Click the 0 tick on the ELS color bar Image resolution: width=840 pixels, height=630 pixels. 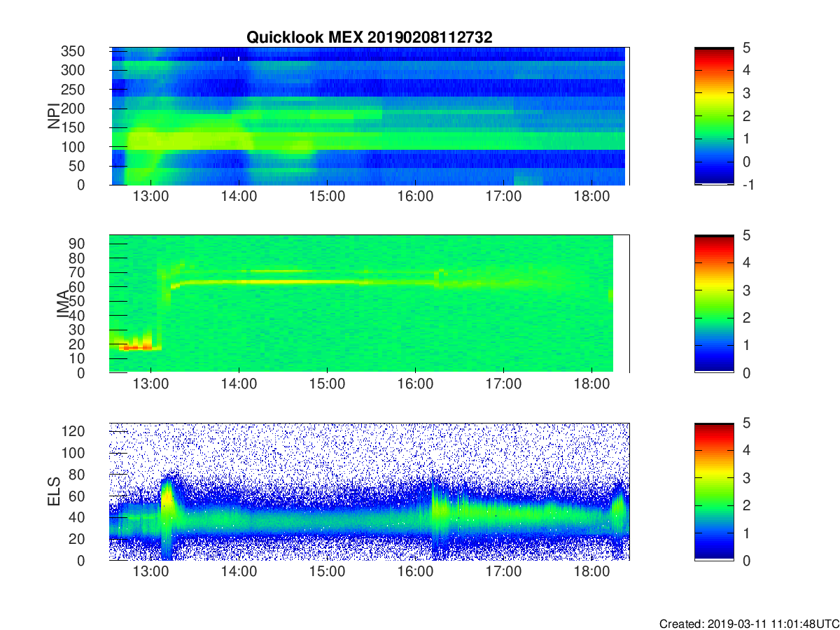(x=748, y=560)
